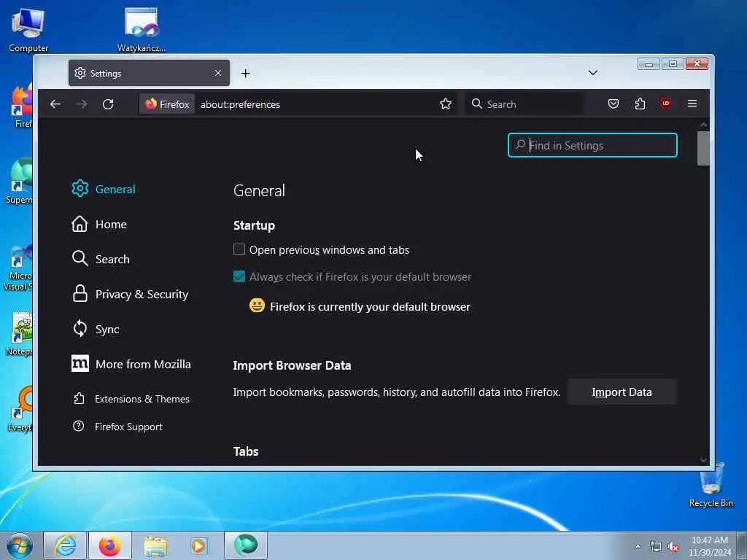Go back using the back arrow
The image size is (747, 560).
pos(55,104)
